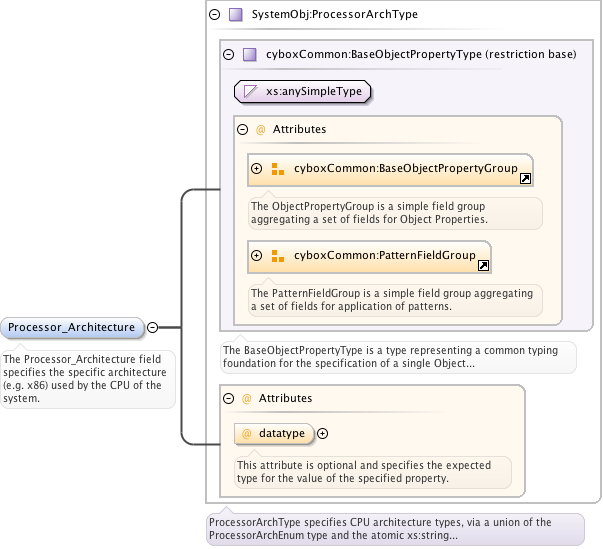This screenshot has height=549, width=603.
Task: Expand the cyboxCommon:PatternFieldGroup node
Action: [x=257, y=256]
